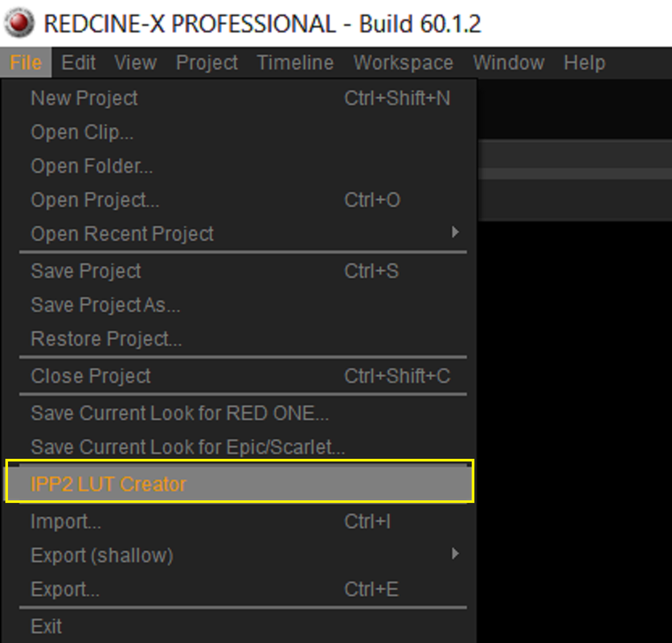672x643 pixels.
Task: Choose Close Project menu entry
Action: (240, 376)
